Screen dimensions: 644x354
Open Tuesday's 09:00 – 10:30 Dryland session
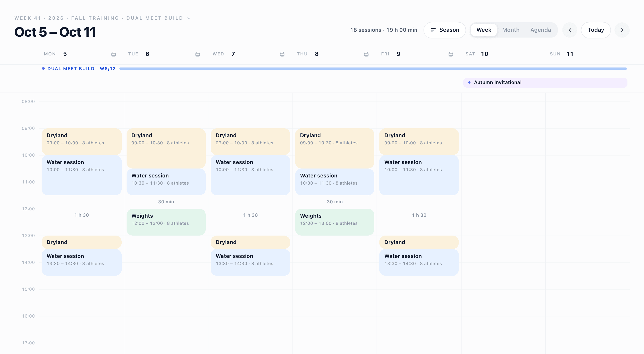[166, 148]
